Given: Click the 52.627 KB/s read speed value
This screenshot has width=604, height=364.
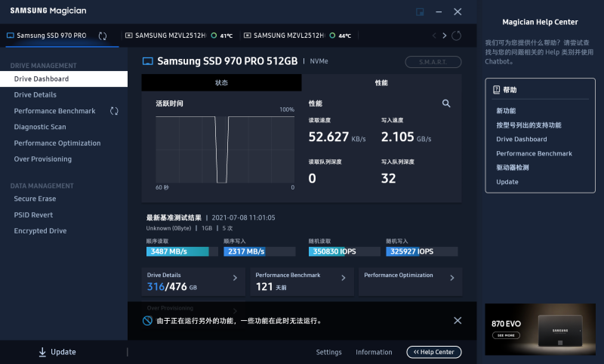Looking at the screenshot, I should click(x=337, y=137).
